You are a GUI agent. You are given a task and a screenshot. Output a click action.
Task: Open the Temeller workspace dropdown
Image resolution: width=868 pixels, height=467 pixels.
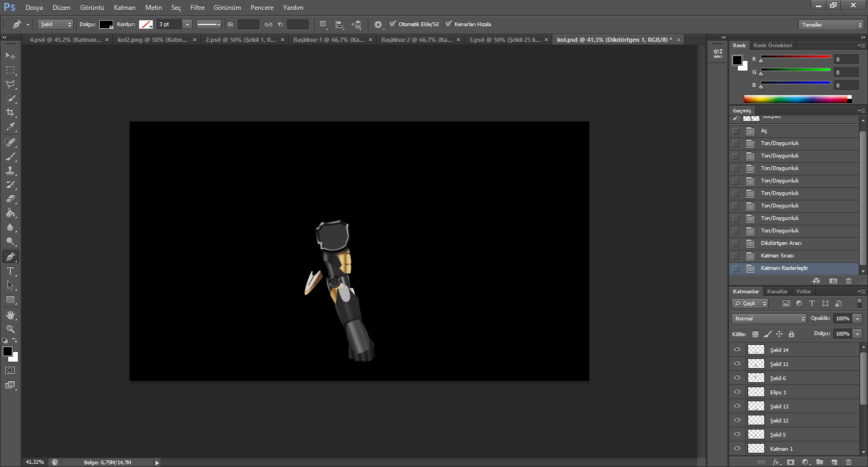pyautogui.click(x=831, y=24)
